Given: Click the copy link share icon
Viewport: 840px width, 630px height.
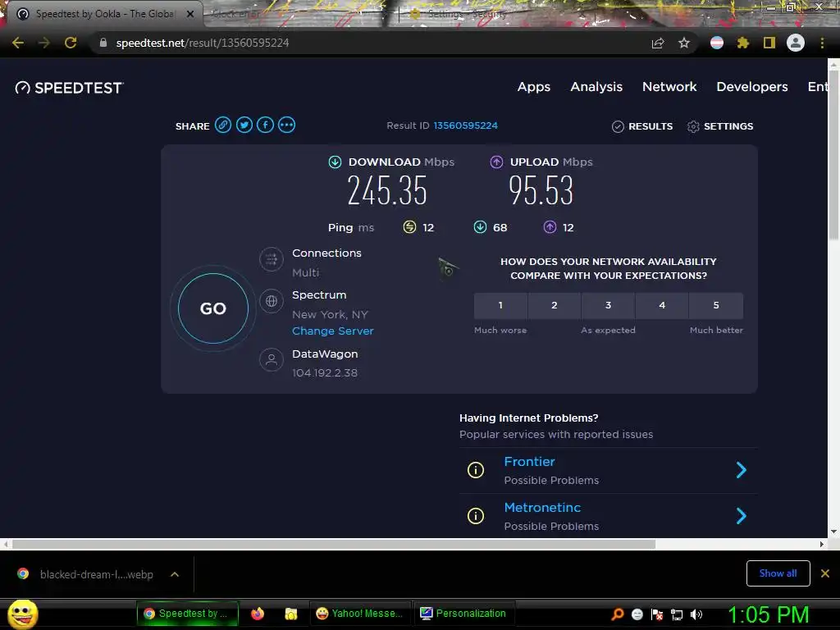Looking at the screenshot, I should [x=223, y=126].
